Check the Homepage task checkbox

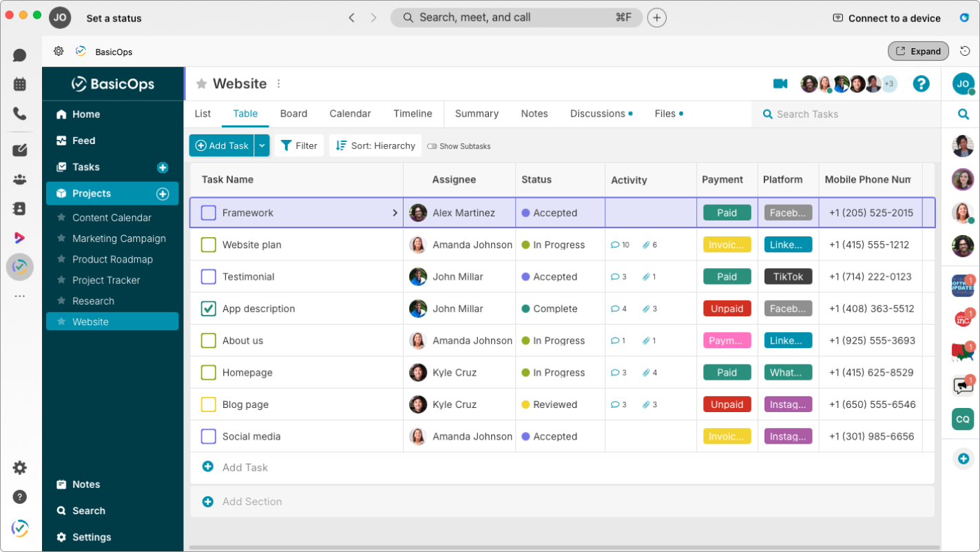pos(209,373)
